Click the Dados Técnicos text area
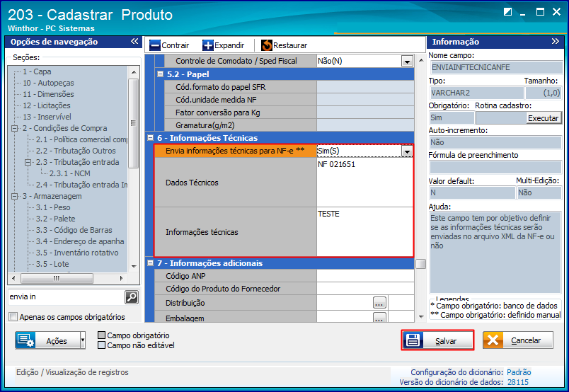This screenshot has width=569, height=392. (x=365, y=183)
